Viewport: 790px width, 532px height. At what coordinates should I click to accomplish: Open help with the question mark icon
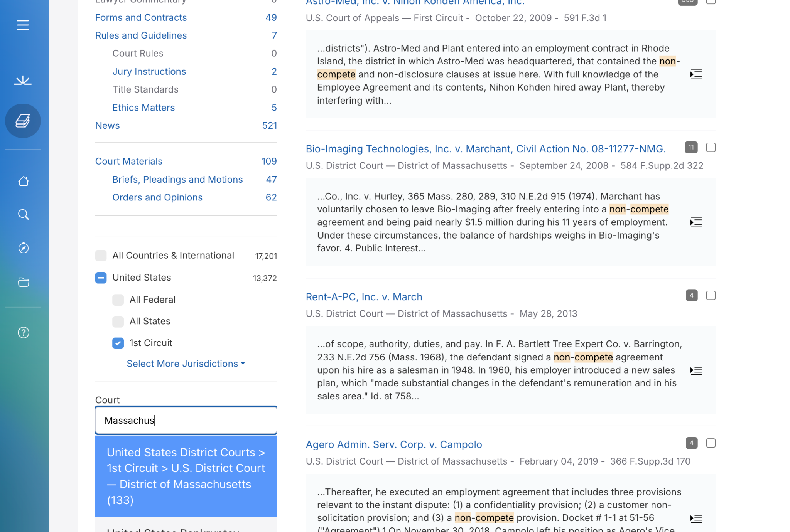pyautogui.click(x=24, y=332)
